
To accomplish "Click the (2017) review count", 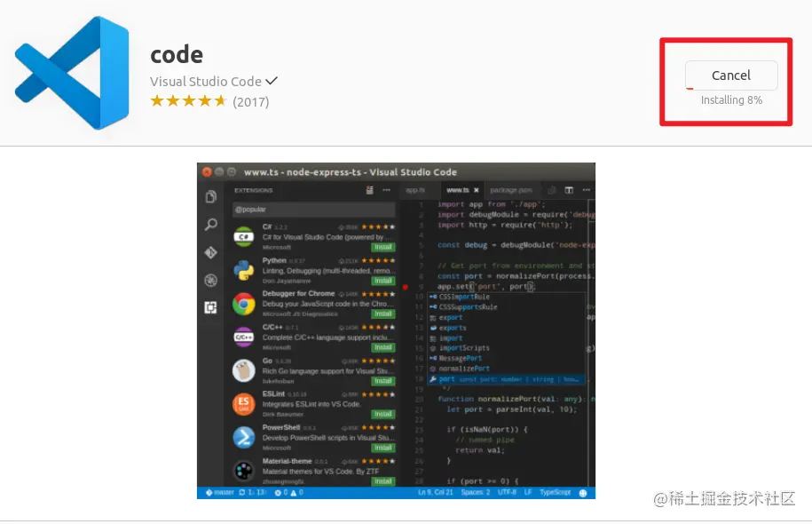I will pos(250,101).
